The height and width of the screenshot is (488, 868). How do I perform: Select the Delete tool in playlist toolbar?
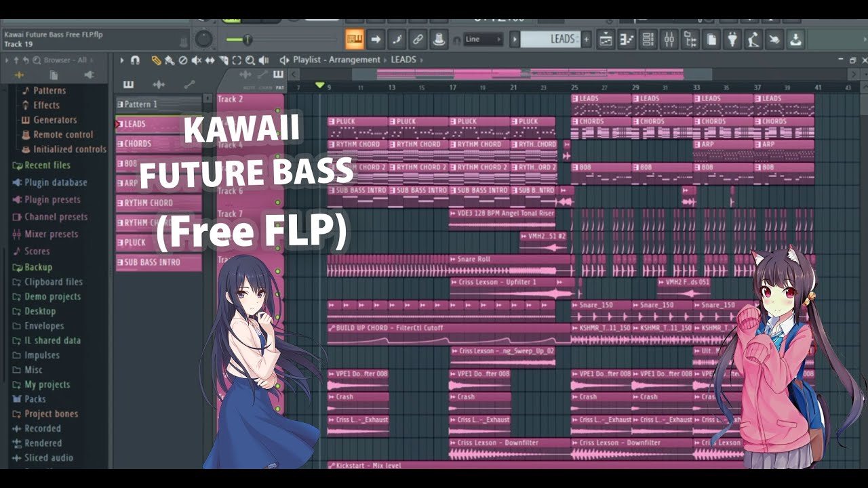(182, 60)
